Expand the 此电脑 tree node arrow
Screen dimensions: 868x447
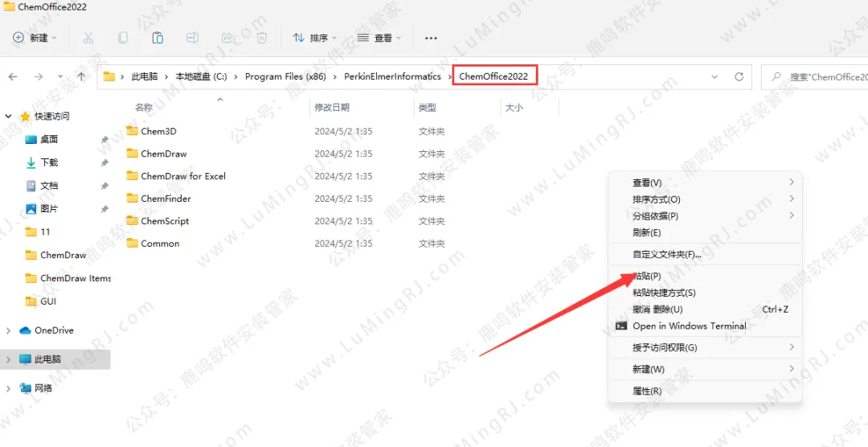point(9,359)
